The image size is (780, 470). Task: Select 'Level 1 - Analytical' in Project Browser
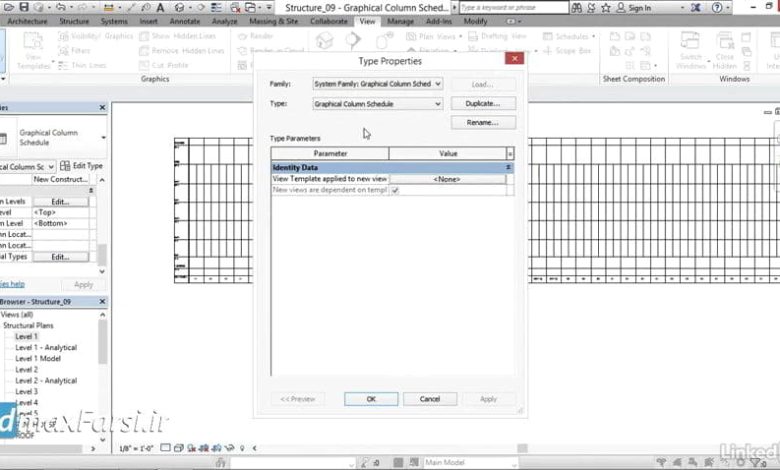pyautogui.click(x=46, y=348)
